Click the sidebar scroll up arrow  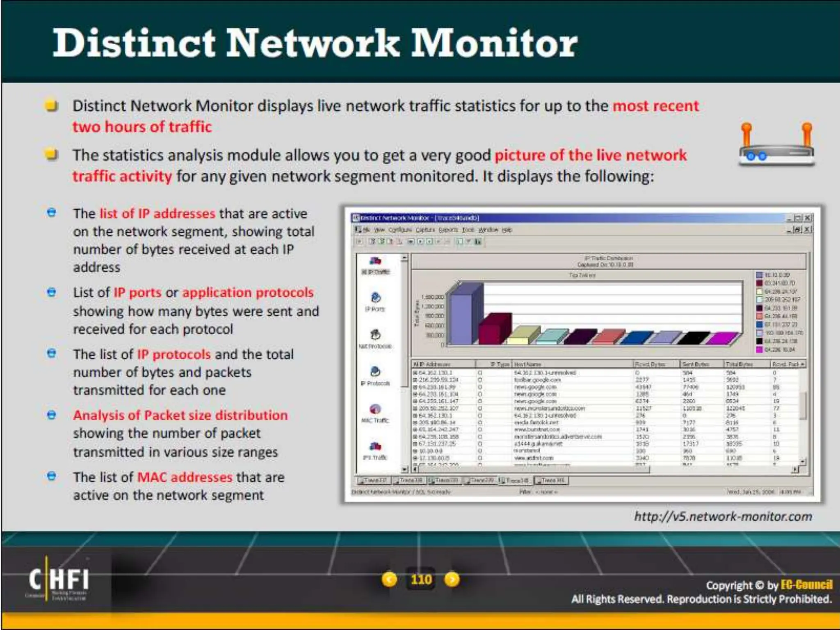pos(404,258)
